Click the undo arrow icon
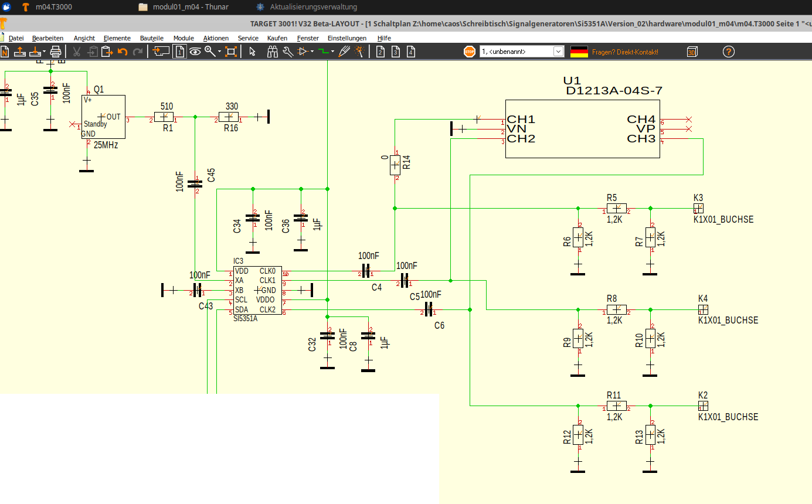 coord(123,52)
